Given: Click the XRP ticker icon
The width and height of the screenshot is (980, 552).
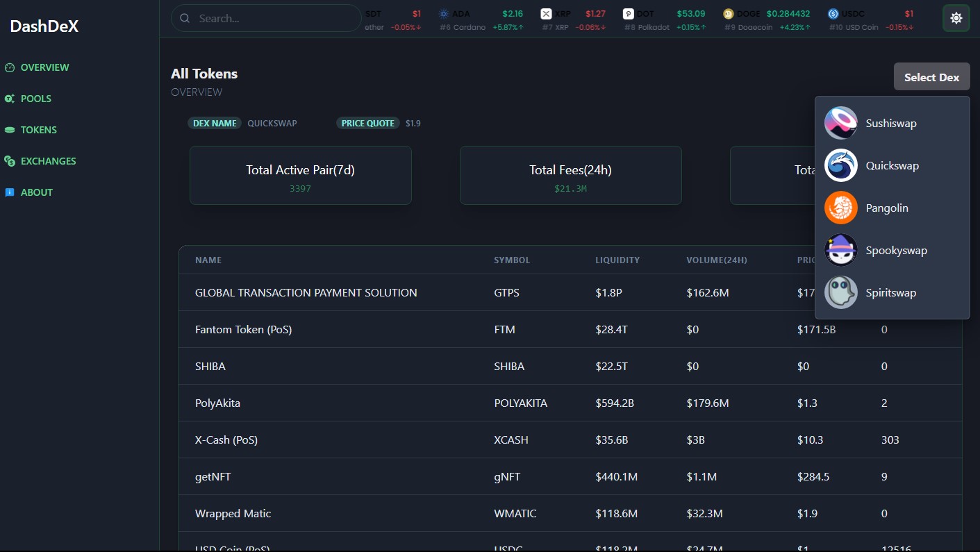Looking at the screenshot, I should pos(546,14).
